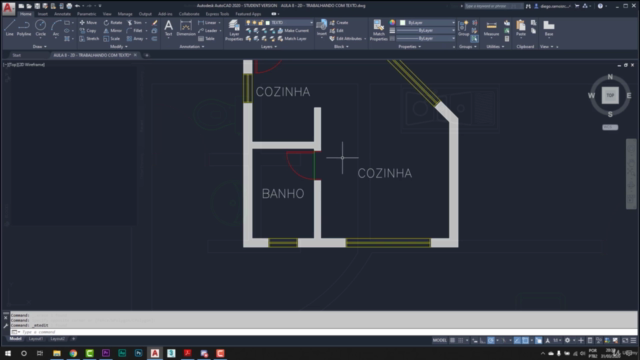This screenshot has width=640, height=360.
Task: Expand the Draw panel
Action: click(40, 47)
